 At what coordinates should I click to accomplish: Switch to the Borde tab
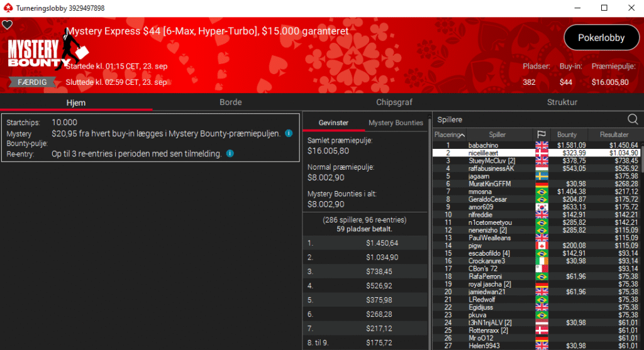(x=230, y=102)
